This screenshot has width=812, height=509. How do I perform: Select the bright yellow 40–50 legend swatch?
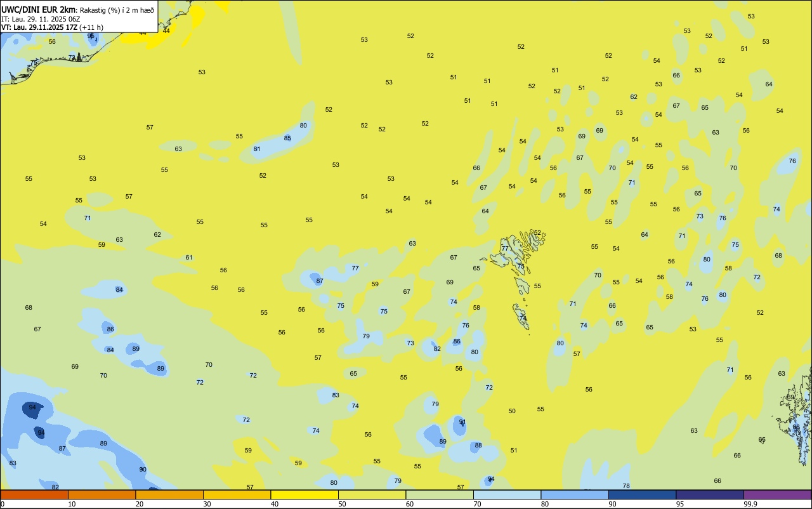[304, 494]
